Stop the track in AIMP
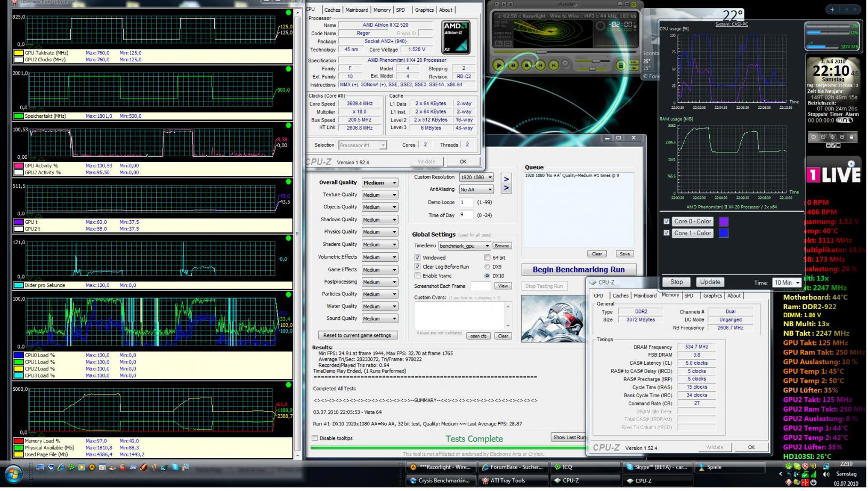Screen dimensions: 868x491 tap(527, 65)
